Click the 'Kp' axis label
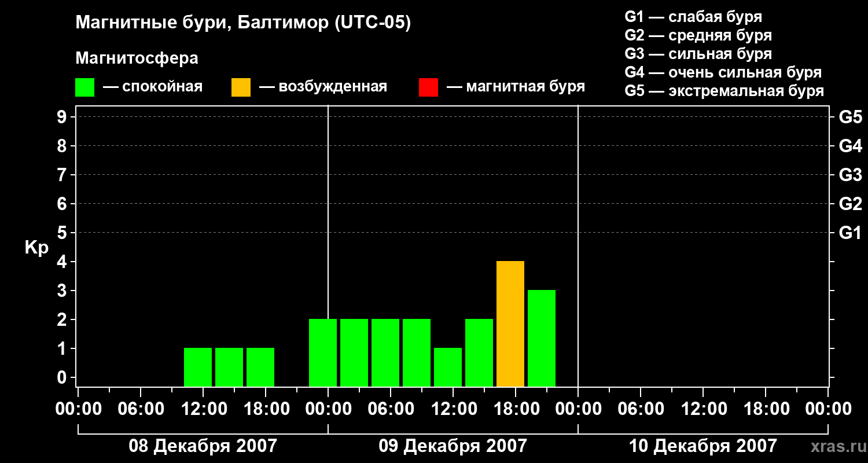Viewport: 868px width, 463px height. (x=36, y=248)
